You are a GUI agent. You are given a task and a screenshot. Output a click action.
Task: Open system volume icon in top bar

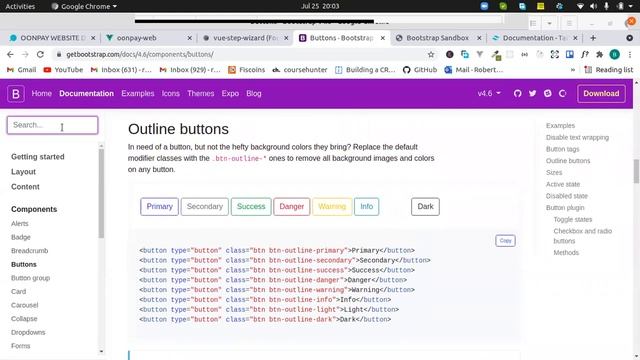pyautogui.click(x=593, y=6)
